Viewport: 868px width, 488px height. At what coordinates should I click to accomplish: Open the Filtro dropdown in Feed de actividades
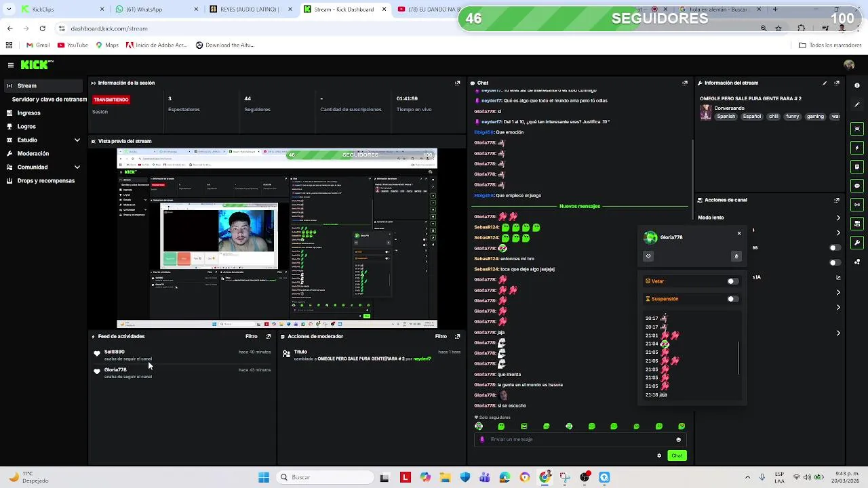point(252,336)
